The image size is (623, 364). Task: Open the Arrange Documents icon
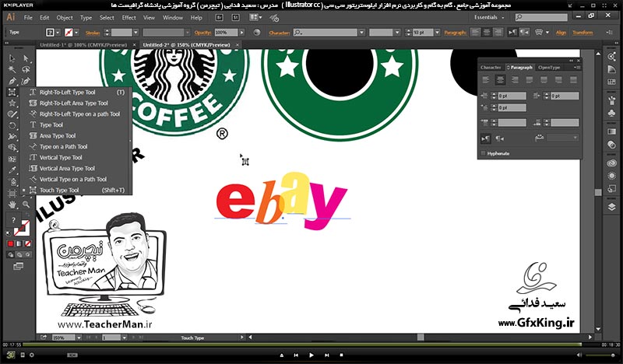coord(255,17)
